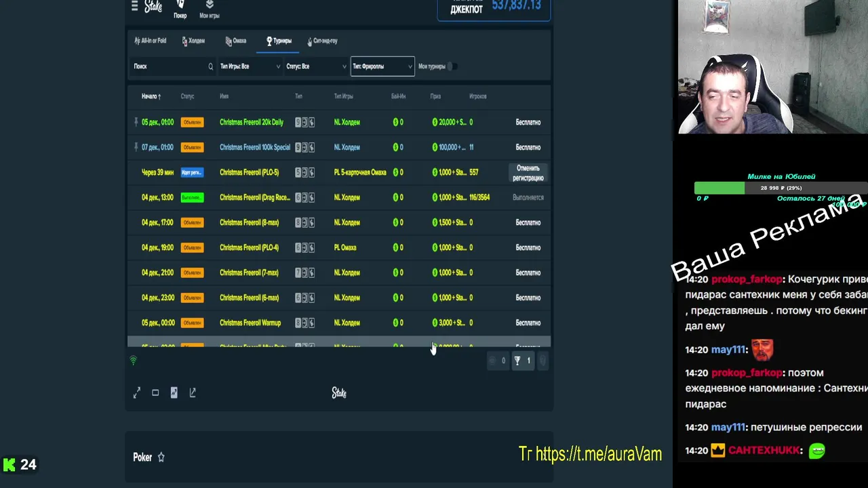868x488 pixels.
Task: Sort by the Приз column header
Action: (x=435, y=96)
